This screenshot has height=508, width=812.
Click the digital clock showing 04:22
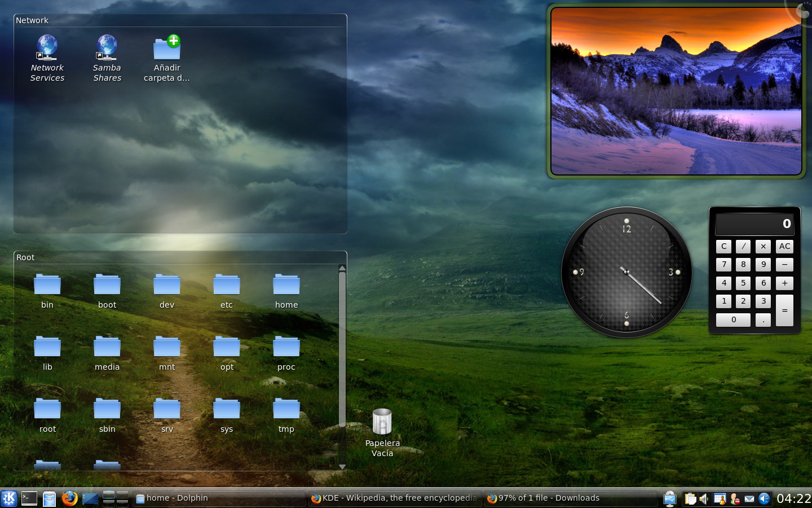coord(794,498)
